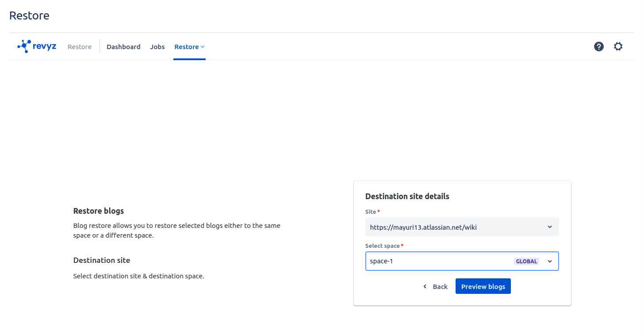The height and width of the screenshot is (335, 644).
Task: Go back using the Back button
Action: [440, 287]
